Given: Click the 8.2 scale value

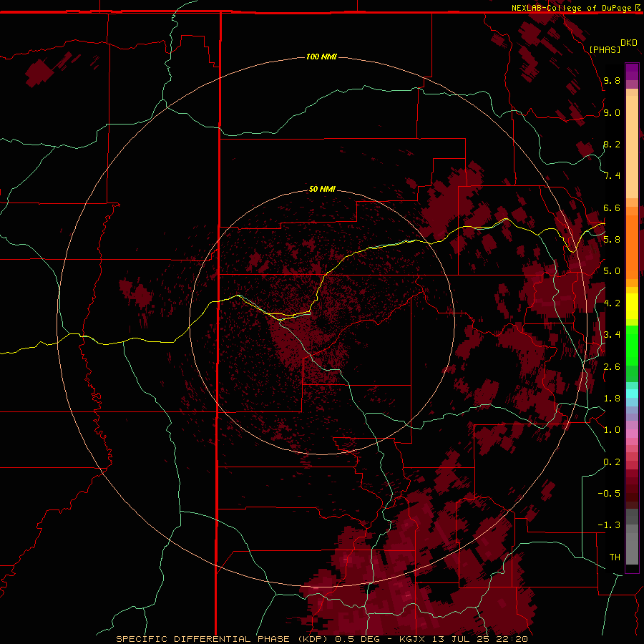Looking at the screenshot, I should point(612,144).
